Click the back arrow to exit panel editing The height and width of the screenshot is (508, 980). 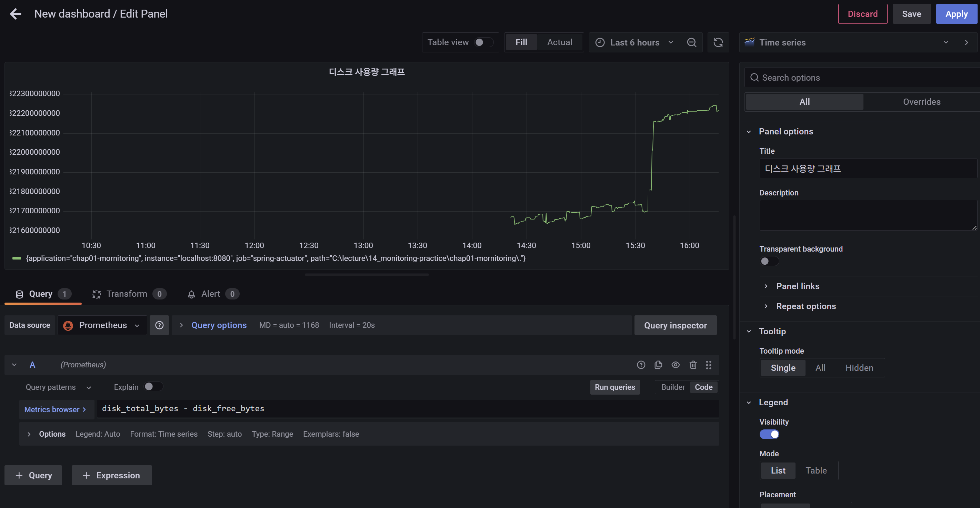[x=16, y=14]
